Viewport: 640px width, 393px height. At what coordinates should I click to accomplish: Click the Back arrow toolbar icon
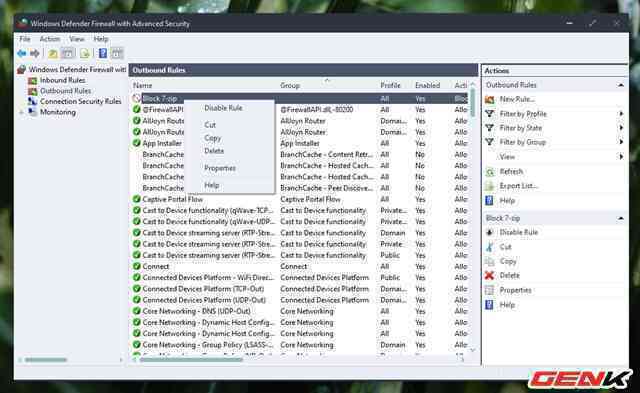[x=22, y=53]
